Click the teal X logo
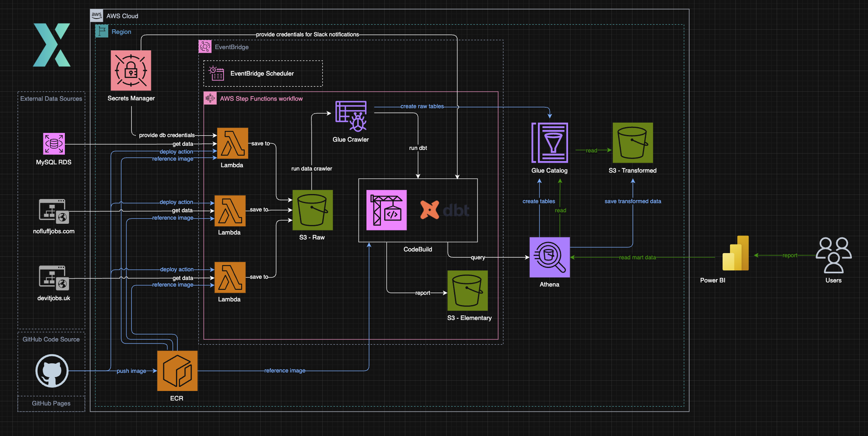The width and height of the screenshot is (868, 436). click(52, 45)
